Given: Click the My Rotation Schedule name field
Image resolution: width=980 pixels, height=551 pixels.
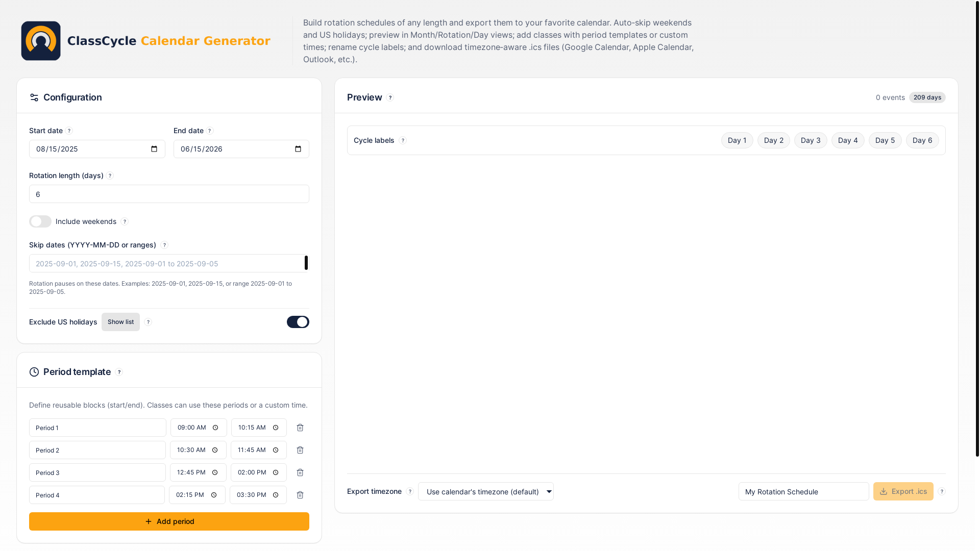Looking at the screenshot, I should (x=804, y=491).
